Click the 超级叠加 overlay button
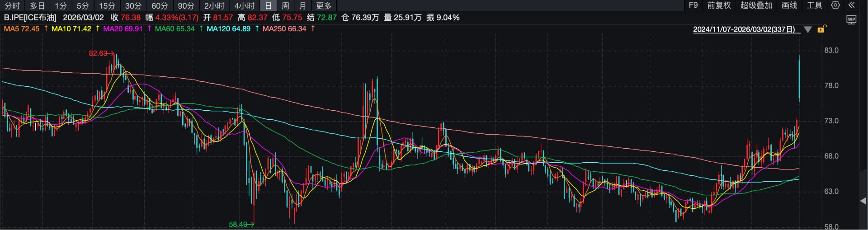This screenshot has width=868, height=230. coord(756,5)
